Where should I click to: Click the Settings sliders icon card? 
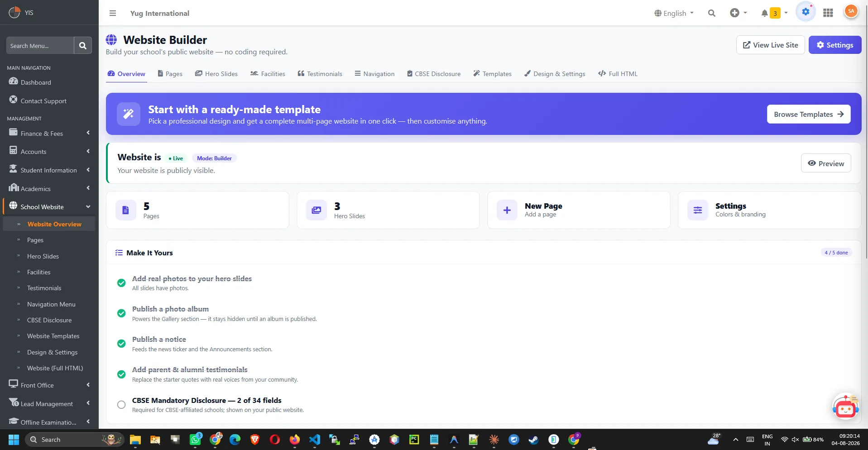[698, 210]
